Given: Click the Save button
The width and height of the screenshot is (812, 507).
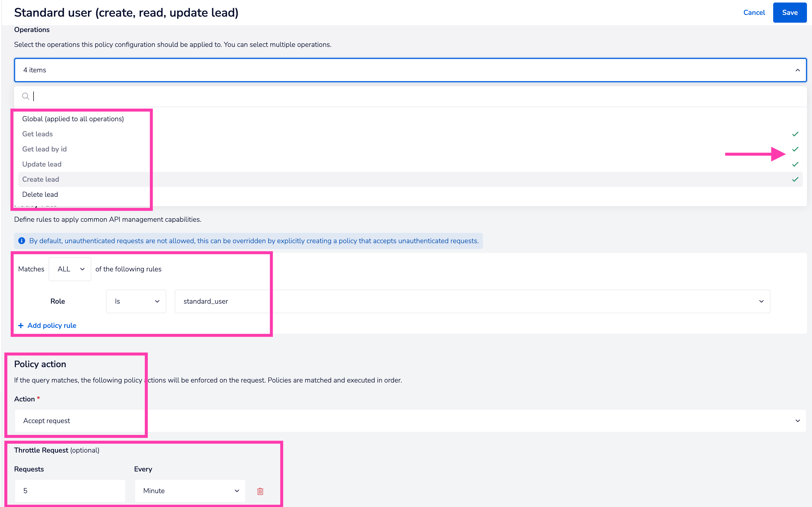Looking at the screenshot, I should pyautogui.click(x=790, y=12).
